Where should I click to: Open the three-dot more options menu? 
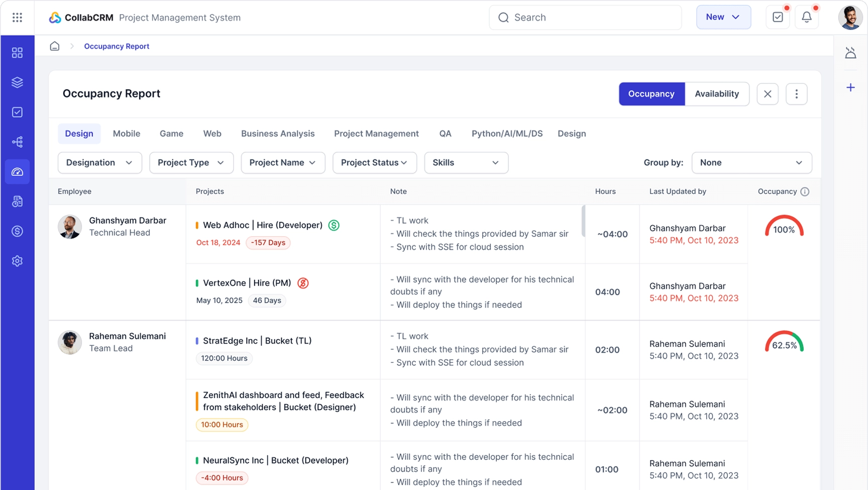796,94
